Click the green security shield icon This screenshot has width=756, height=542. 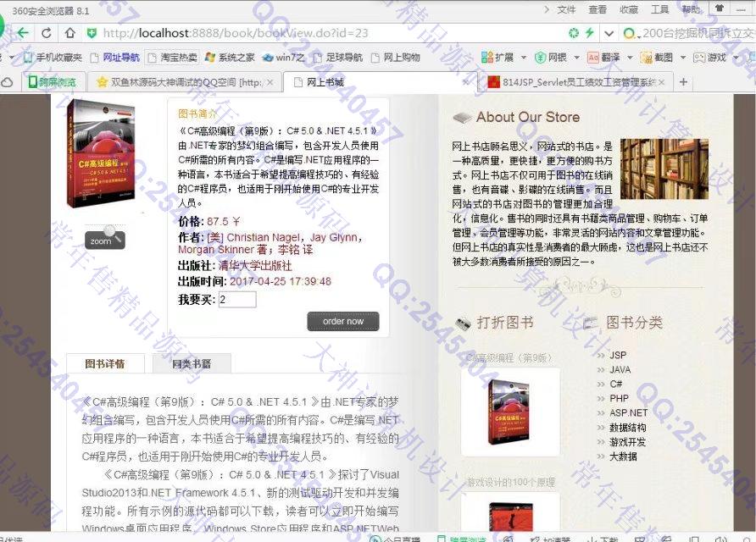point(92,33)
